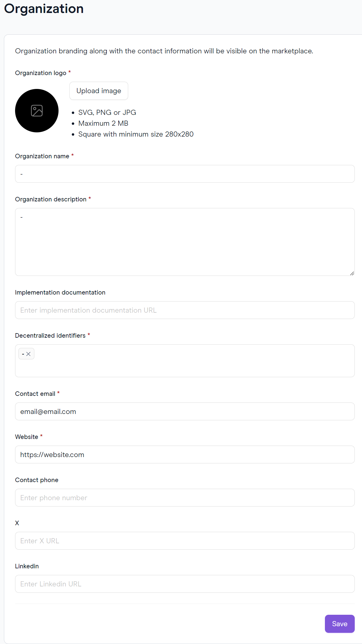The width and height of the screenshot is (362, 644).
Task: Save the organization settings
Action: [x=340, y=624]
